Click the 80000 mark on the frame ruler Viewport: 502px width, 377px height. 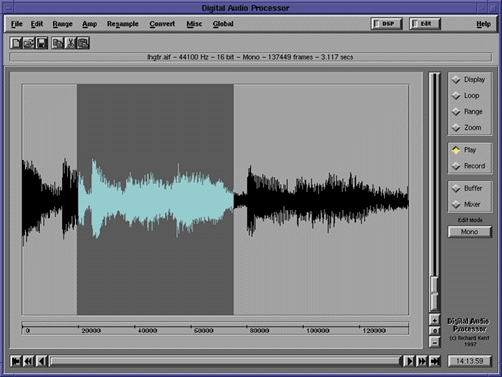point(259,330)
